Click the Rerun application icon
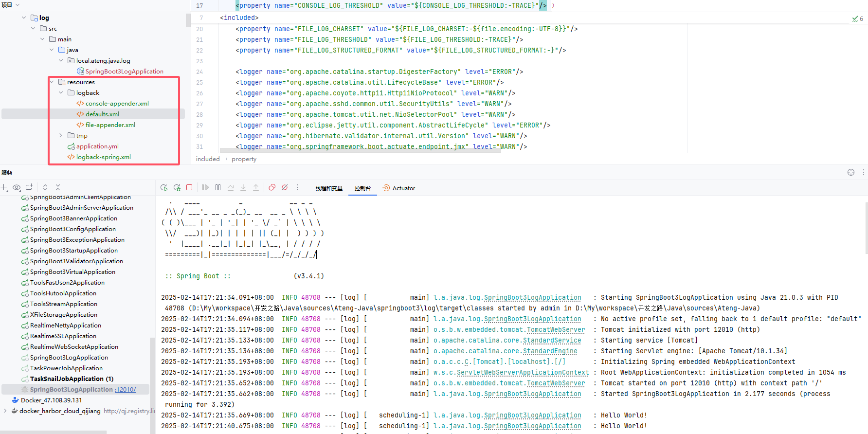Viewport: 868px width, 434px height. coord(164,188)
